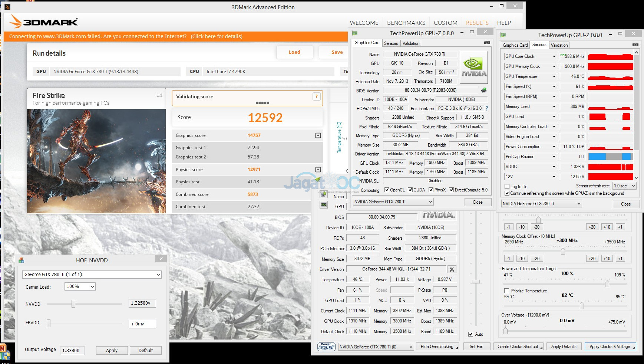Click the Load button in Run details
The height and width of the screenshot is (364, 644).
(294, 52)
